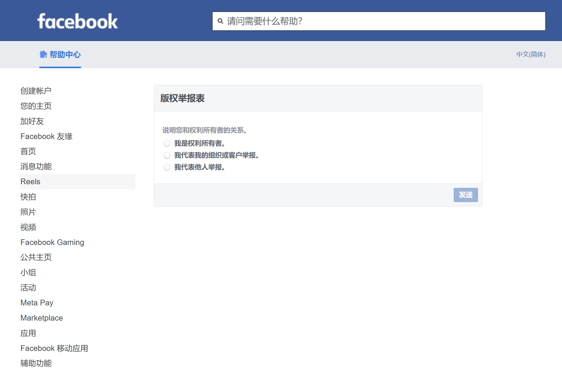Click the Facebook logo
562x392 pixels.
(78, 20)
